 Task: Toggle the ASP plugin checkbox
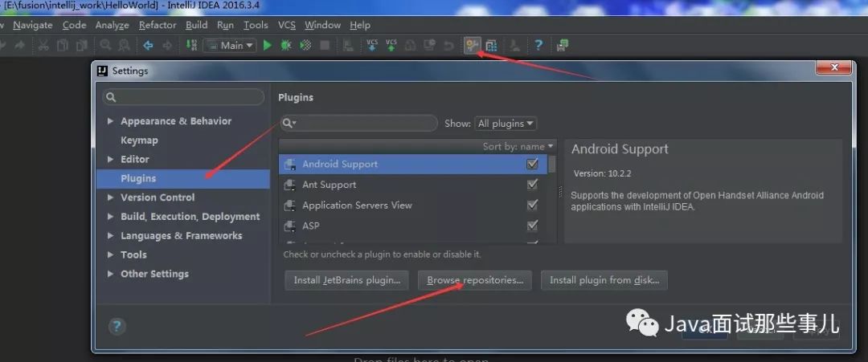click(x=533, y=226)
